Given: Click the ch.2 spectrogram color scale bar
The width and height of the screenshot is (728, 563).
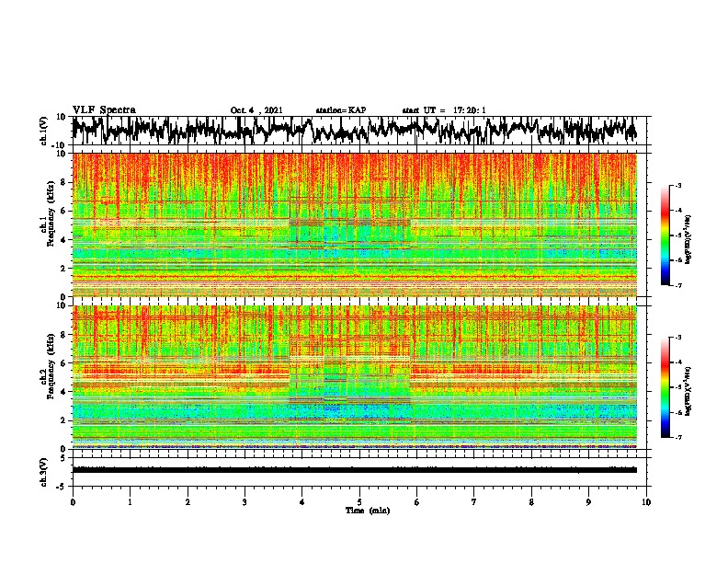Looking at the screenshot, I should (665, 387).
